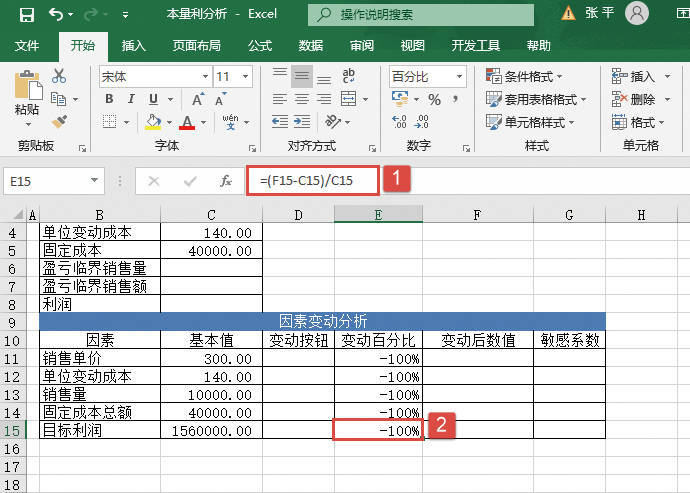Click the Save icon in title bar
This screenshot has height=493, width=690.
pos(27,15)
